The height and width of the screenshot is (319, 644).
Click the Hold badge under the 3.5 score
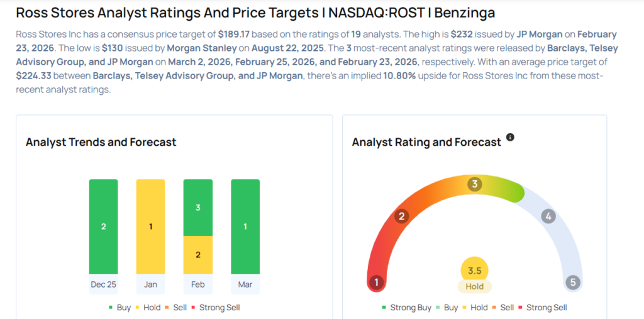coord(475,286)
